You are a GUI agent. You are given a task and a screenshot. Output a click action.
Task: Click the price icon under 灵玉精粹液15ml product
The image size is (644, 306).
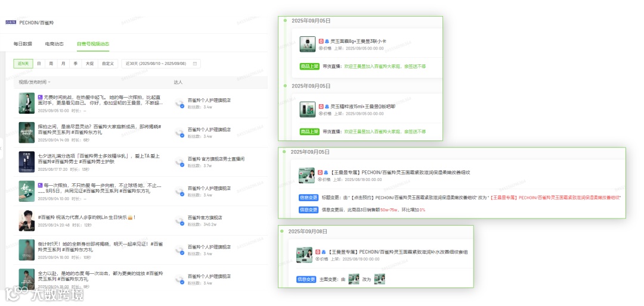[321, 113]
